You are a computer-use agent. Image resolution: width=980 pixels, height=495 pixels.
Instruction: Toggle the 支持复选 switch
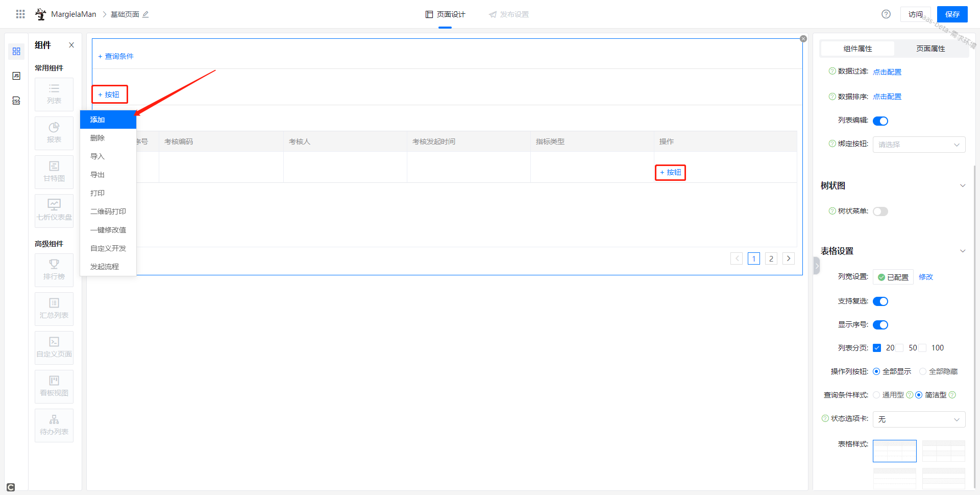[x=880, y=301]
